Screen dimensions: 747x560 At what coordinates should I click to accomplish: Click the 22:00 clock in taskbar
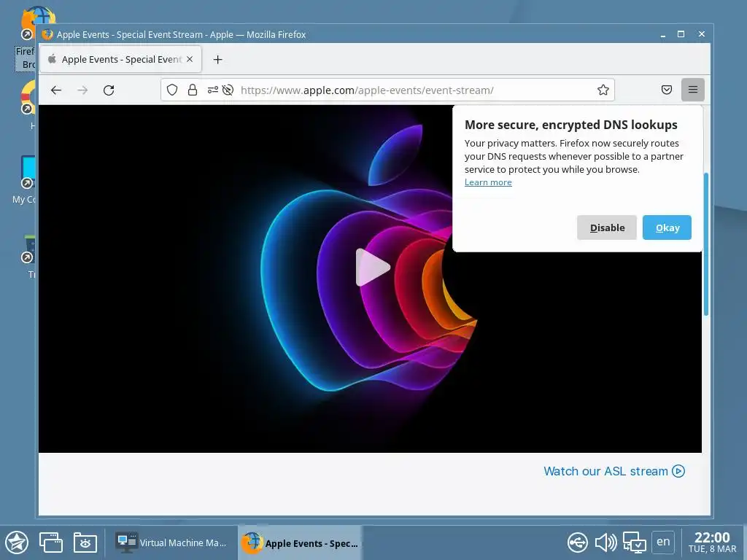712,542
